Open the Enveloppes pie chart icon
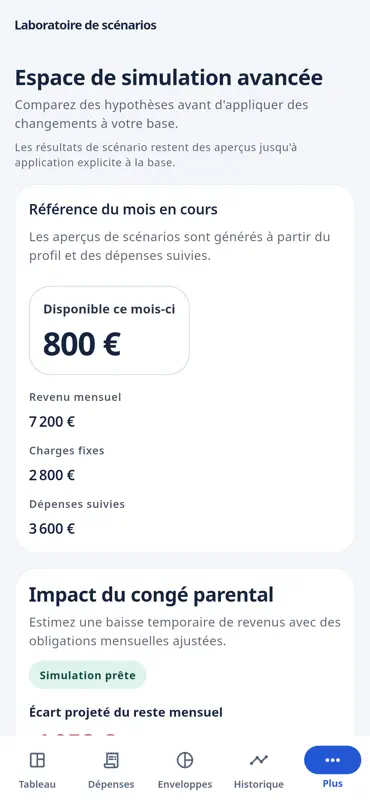The height and width of the screenshot is (800, 370). (185, 760)
